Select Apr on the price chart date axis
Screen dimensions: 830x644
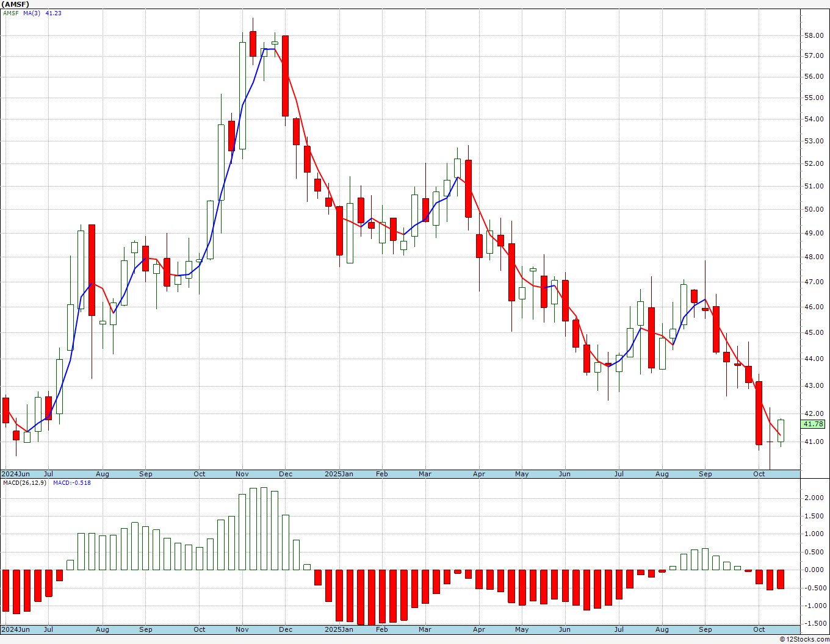tap(479, 474)
